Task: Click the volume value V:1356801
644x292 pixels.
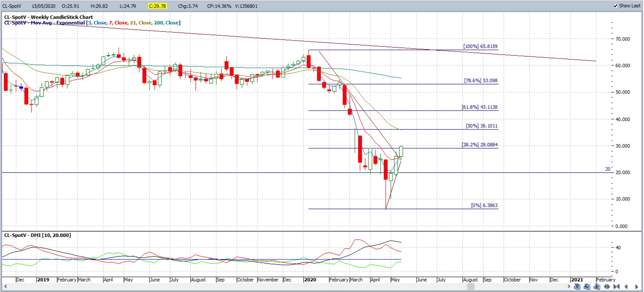Action: coord(246,6)
